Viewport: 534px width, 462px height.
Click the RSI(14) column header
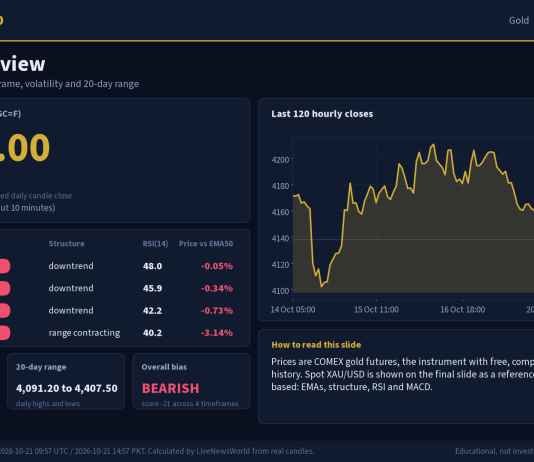point(155,244)
